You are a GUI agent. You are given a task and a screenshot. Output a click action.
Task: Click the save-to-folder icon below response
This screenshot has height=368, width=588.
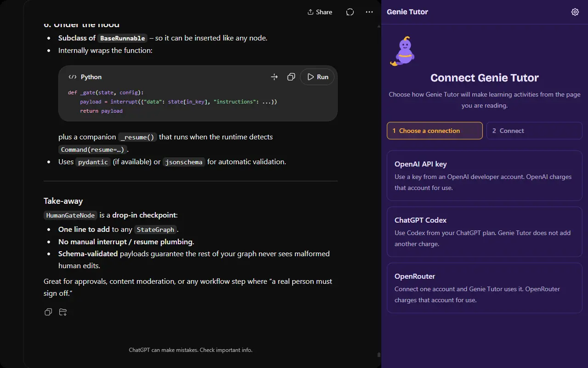[63, 312]
